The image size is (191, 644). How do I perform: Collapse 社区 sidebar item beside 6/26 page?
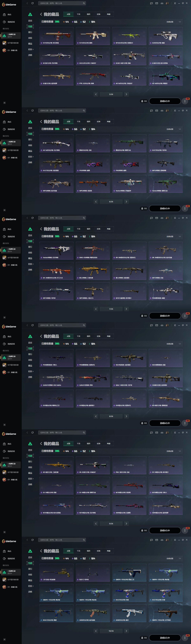point(31,157)
